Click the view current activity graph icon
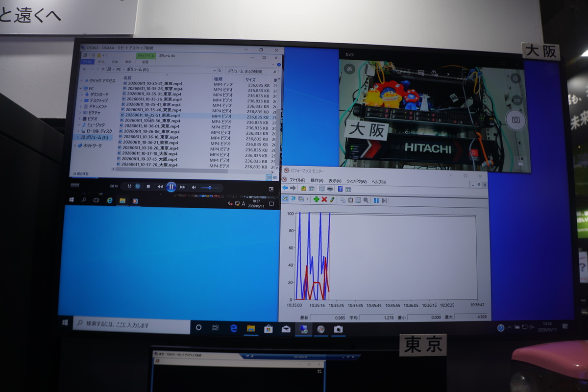Screen dimensions: 588x392 click(285, 199)
